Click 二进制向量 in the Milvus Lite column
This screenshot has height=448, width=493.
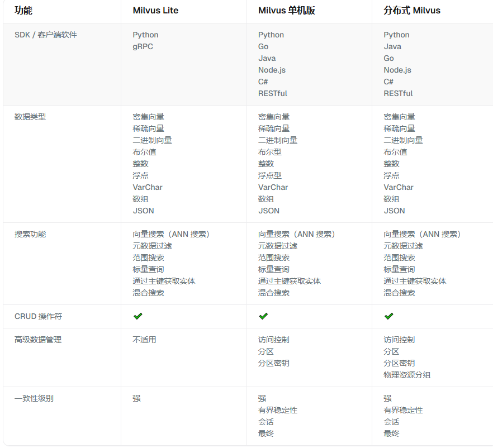(152, 140)
